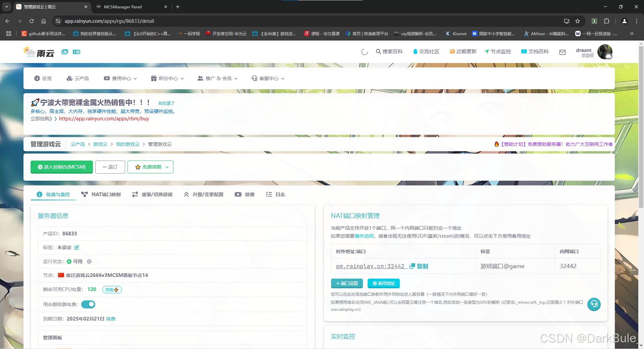Screen dimensions: 644x349
Task: Bookmark this page with star icon
Action: point(578,21)
